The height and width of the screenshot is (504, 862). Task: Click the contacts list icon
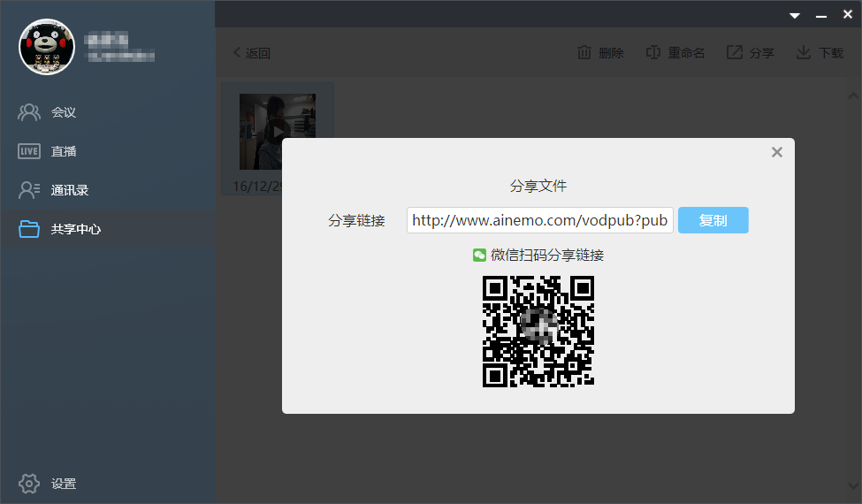pos(29,190)
